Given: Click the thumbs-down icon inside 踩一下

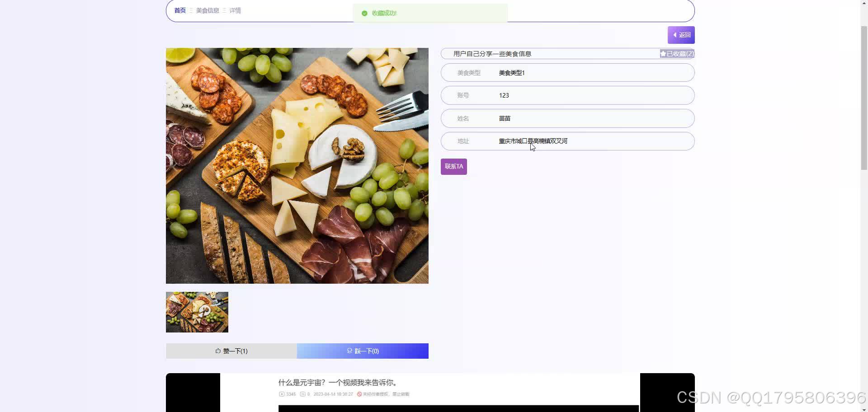Looking at the screenshot, I should point(349,351).
